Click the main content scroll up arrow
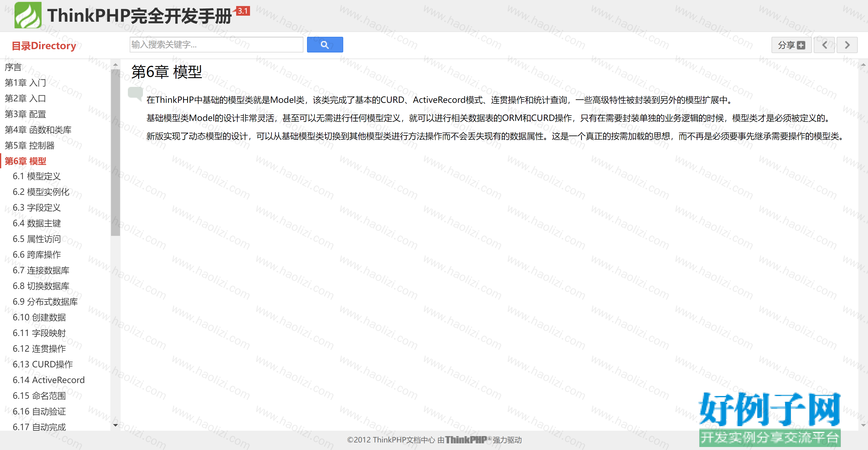 tap(863, 64)
